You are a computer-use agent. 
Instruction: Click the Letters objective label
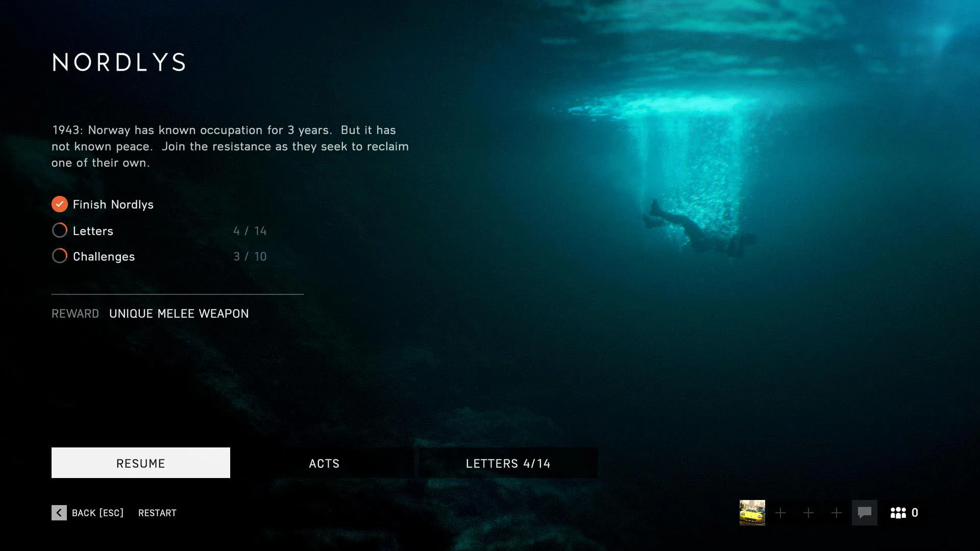point(93,231)
